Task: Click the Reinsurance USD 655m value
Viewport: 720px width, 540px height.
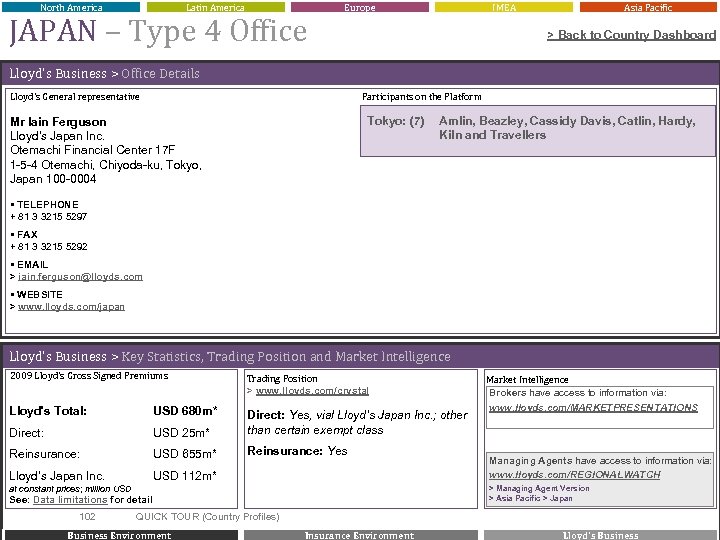Action: 185,454
